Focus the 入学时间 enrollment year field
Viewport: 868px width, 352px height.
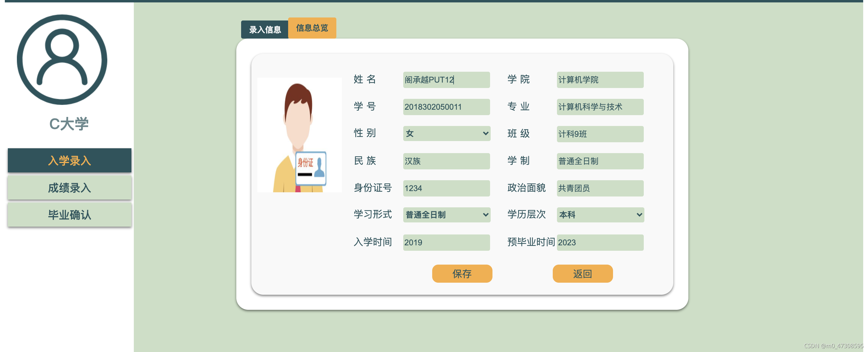pyautogui.click(x=446, y=243)
